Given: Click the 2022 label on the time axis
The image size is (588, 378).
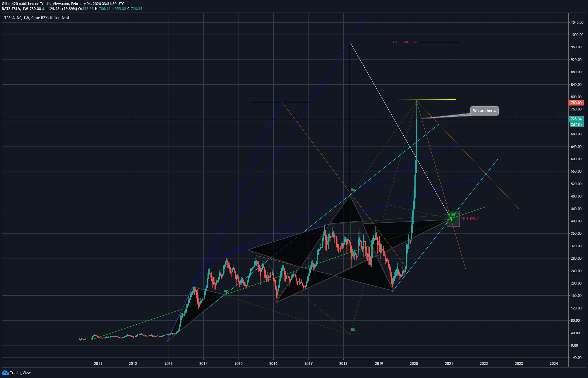Looking at the screenshot, I should coord(484,364).
